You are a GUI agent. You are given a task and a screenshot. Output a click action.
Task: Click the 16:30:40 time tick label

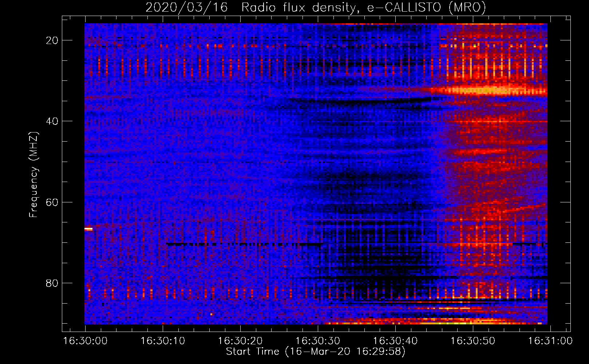click(x=395, y=341)
